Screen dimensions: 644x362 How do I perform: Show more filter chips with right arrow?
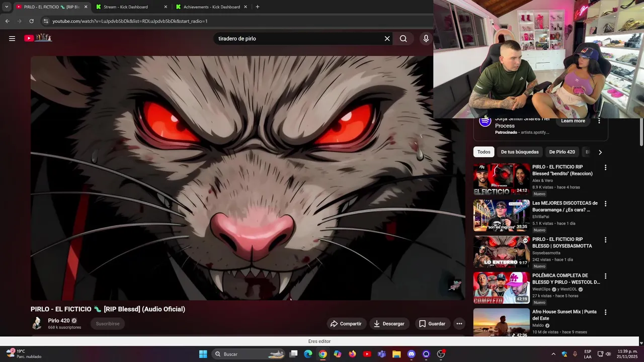click(600, 152)
